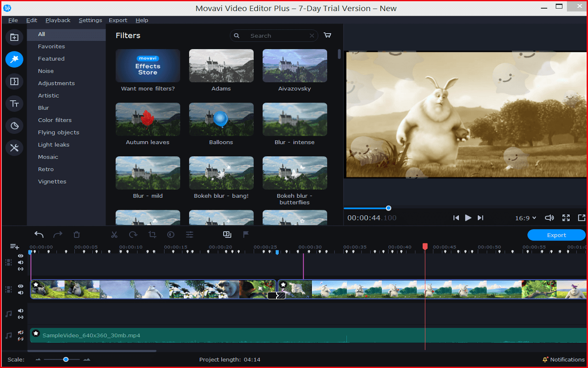Mute the top overlay track speaker
Screen dimensions: 588x368
[21, 263]
